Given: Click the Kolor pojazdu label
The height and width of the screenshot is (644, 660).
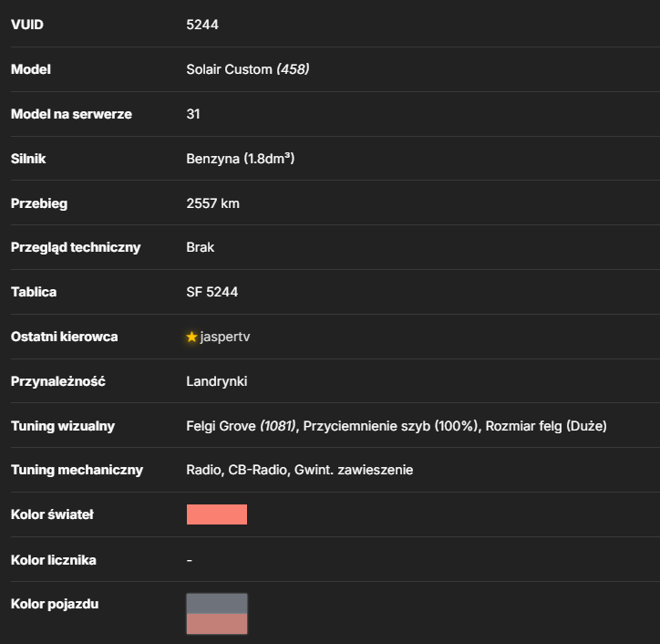Looking at the screenshot, I should point(55,604).
